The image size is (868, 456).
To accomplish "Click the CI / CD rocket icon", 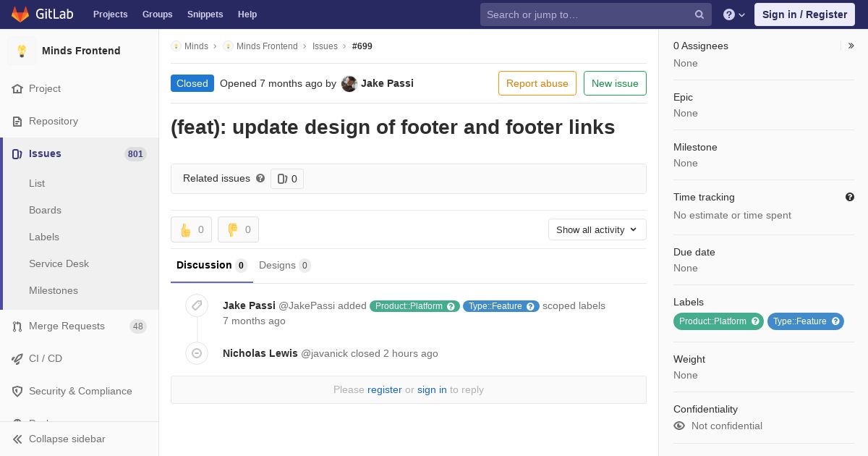I will tap(17, 359).
